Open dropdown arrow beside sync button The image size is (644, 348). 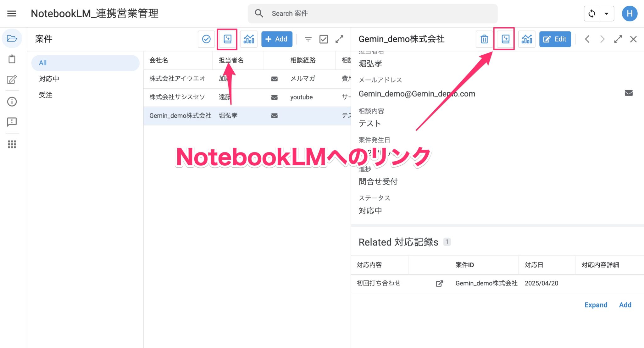[606, 14]
